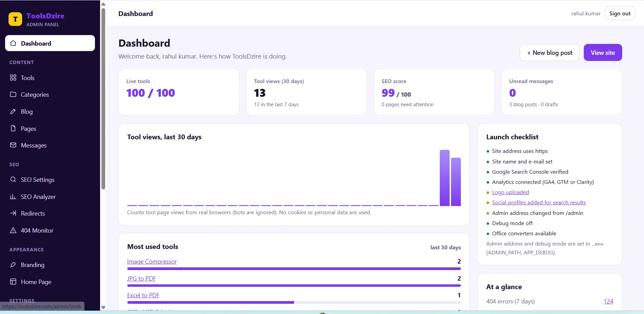This screenshot has width=644, height=314.
Task: Click the sidebar scroll down arrow
Action: [x=103, y=307]
